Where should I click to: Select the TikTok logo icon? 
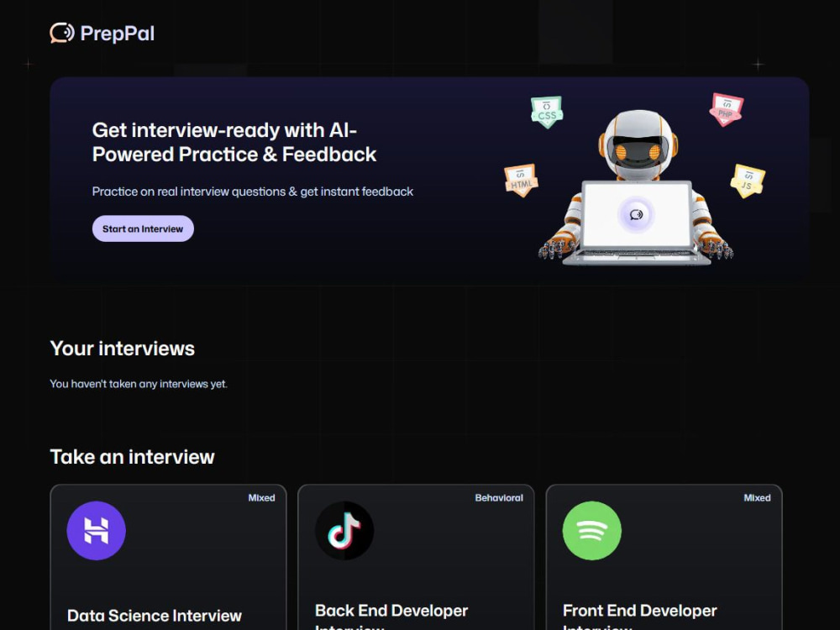(x=344, y=530)
